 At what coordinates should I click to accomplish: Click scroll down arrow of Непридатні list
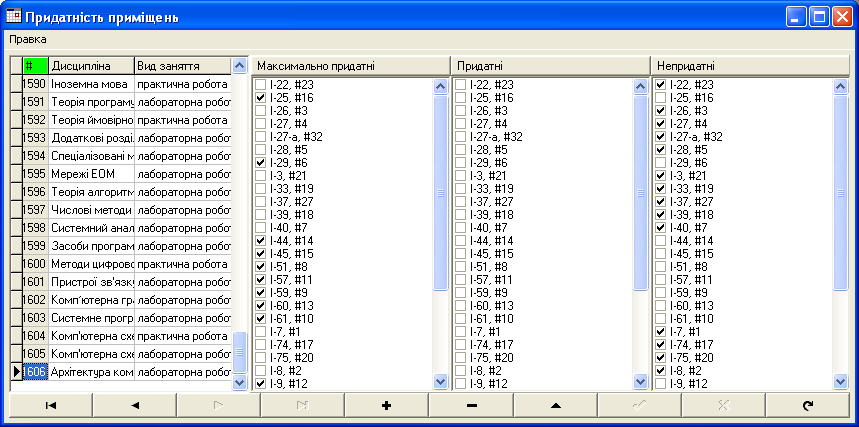point(840,382)
